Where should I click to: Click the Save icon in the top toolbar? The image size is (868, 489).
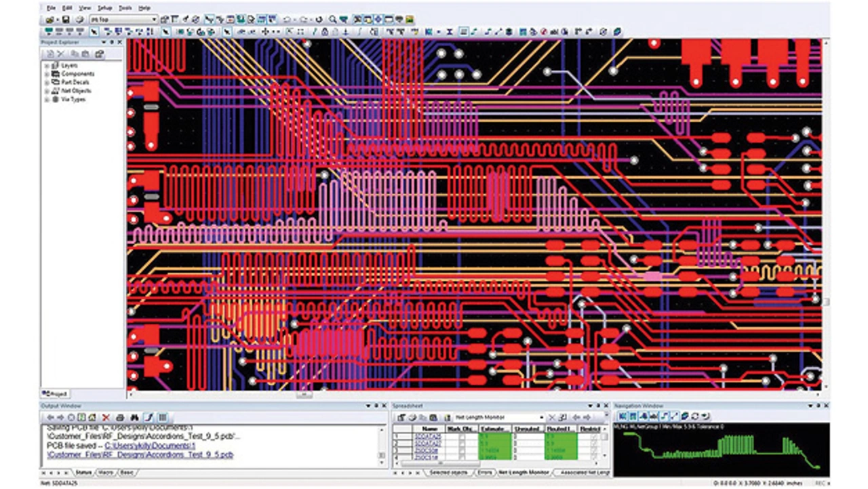(x=65, y=20)
